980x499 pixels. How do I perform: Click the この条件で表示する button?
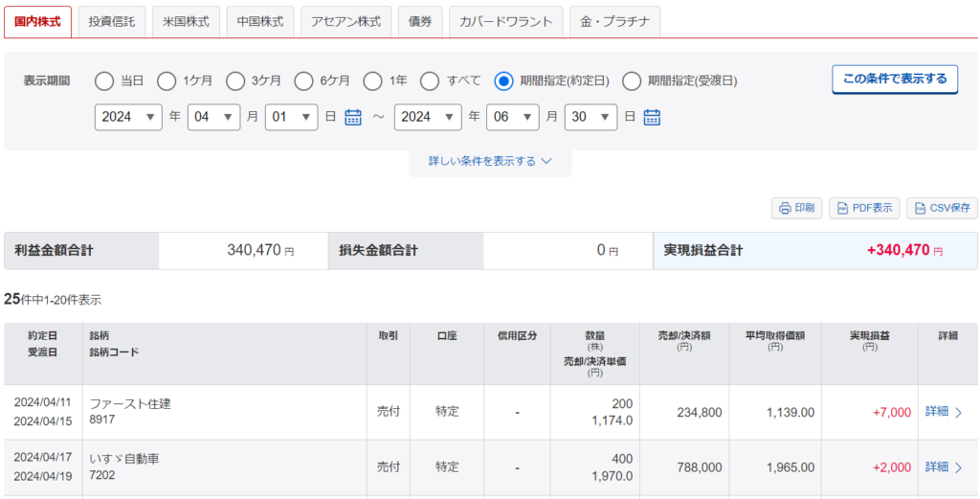[895, 79]
